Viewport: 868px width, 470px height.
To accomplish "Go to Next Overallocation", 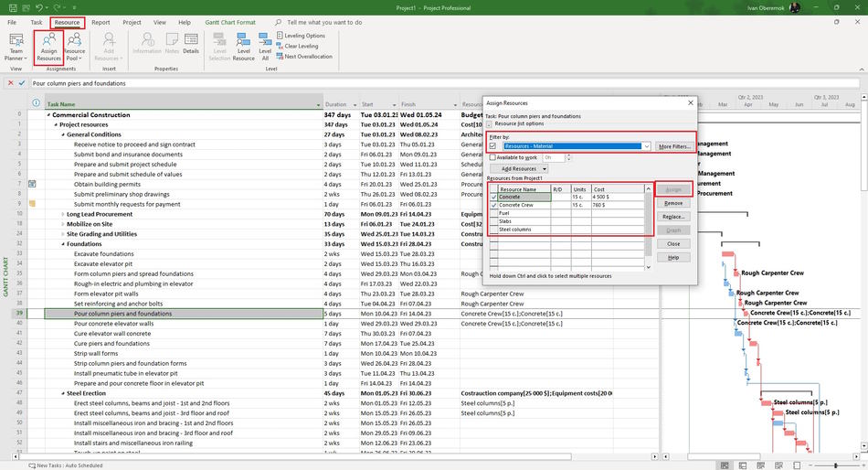I will 304,57.
